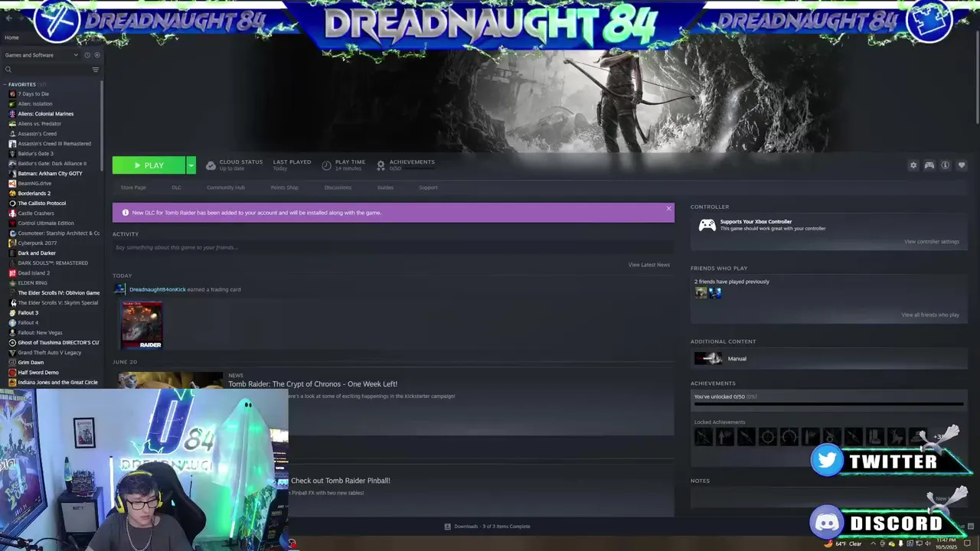Viewport: 980px width, 551px height.
Task: Select 7 Days to Die in library
Action: pyautogui.click(x=34, y=94)
